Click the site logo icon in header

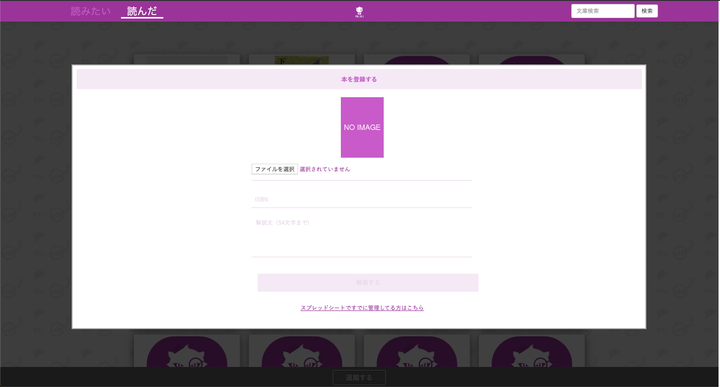tap(360, 11)
